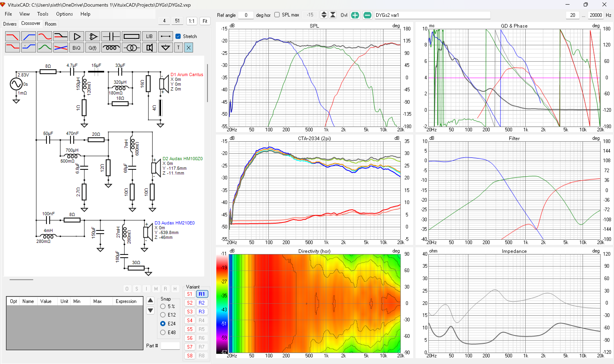The image size is (614, 364).
Task: Select the E12 snap radio button
Action: pyautogui.click(x=163, y=315)
